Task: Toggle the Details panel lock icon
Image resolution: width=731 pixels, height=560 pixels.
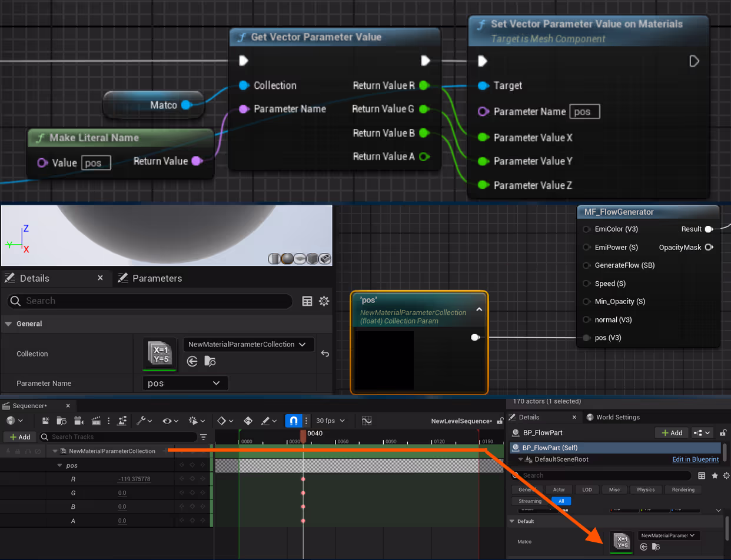Action: point(723,433)
